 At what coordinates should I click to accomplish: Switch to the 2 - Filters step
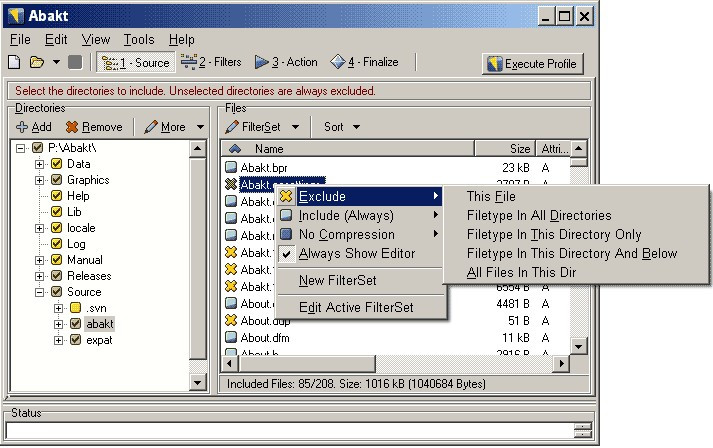[211, 62]
